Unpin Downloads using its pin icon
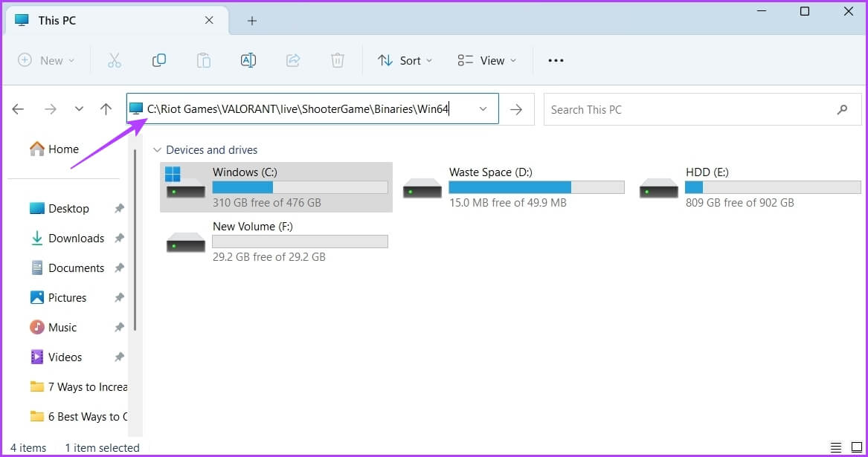This screenshot has width=868, height=457. coord(119,239)
